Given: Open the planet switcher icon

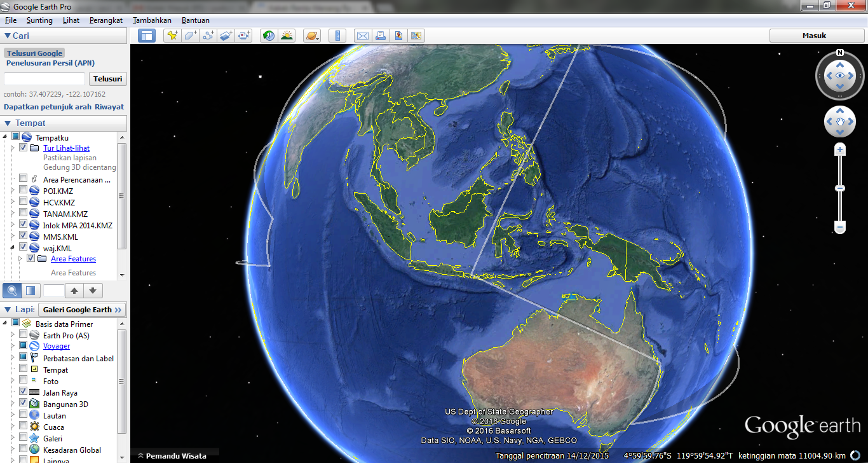Looking at the screenshot, I should point(311,36).
